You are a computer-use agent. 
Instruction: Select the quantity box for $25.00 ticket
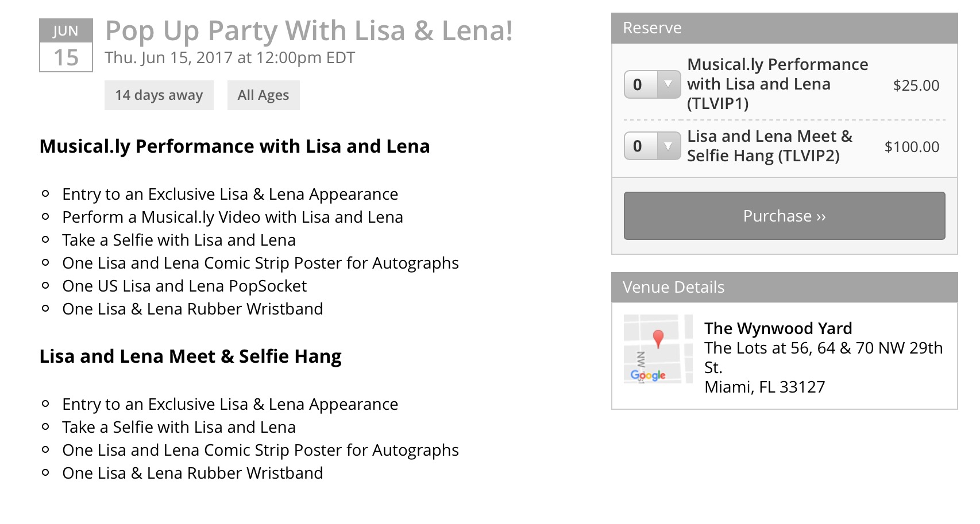(653, 84)
